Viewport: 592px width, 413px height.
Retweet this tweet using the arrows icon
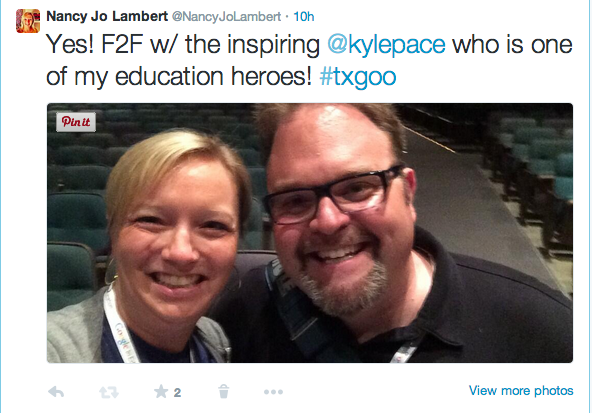[109, 392]
